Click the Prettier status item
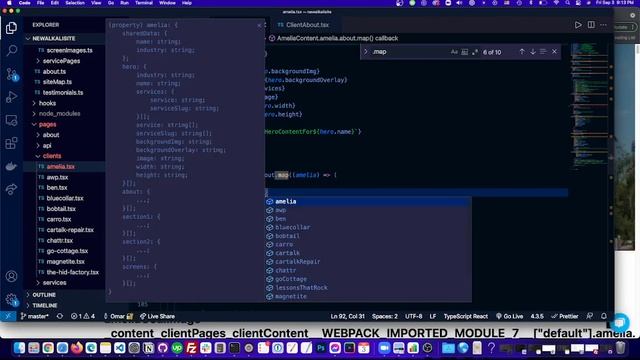This screenshot has width=640, height=360. [x=565, y=316]
